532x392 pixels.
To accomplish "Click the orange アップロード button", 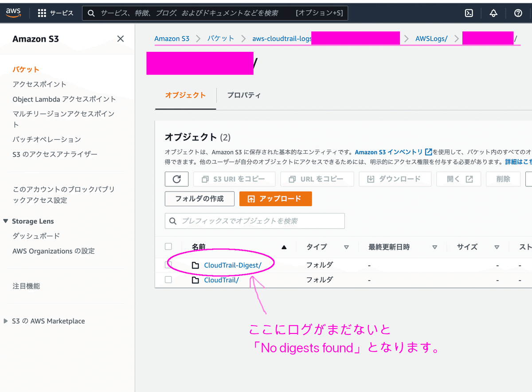I will pyautogui.click(x=275, y=199).
